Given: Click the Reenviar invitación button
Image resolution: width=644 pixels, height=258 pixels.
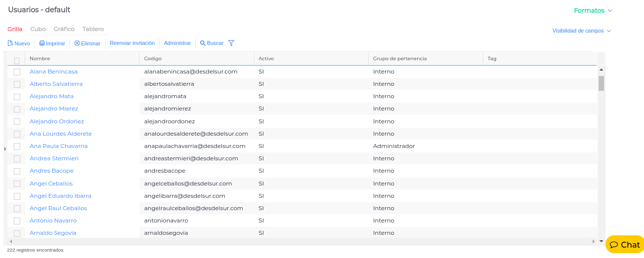Looking at the screenshot, I should (132, 43).
